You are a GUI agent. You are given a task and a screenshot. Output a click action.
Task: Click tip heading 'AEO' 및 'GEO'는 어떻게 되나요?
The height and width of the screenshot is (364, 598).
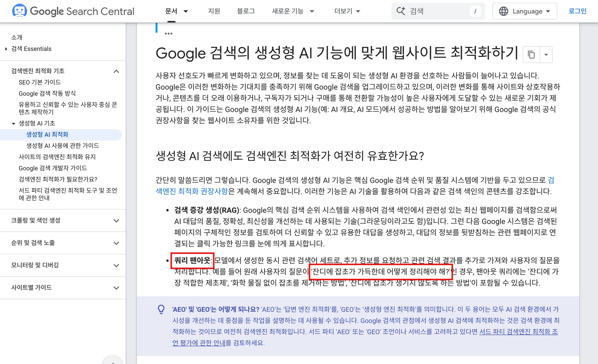point(216,309)
